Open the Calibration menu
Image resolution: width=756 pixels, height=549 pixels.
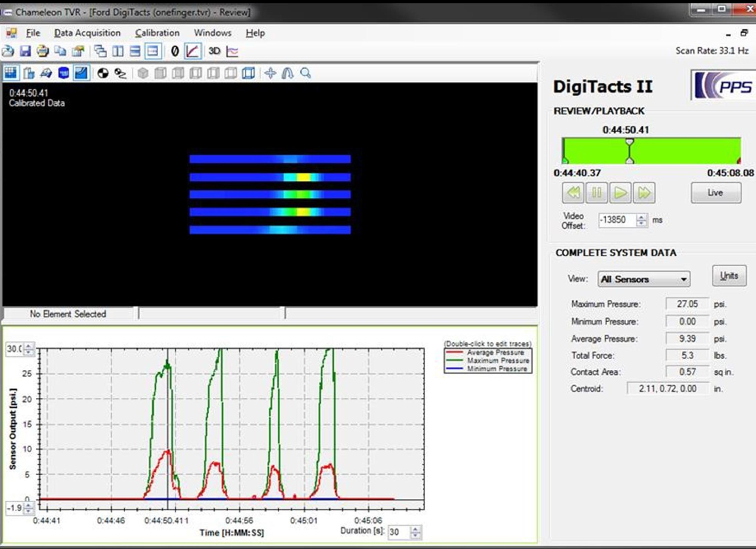click(157, 33)
